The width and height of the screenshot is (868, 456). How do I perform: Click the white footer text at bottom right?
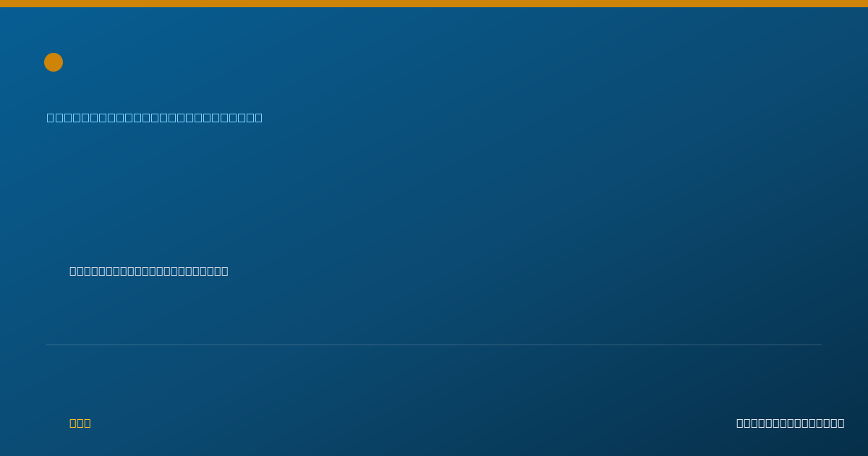790,423
